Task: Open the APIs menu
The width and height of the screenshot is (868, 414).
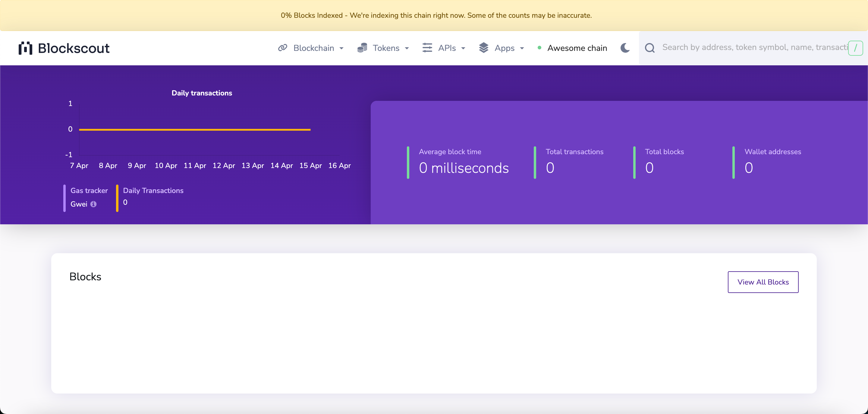Action: pyautogui.click(x=446, y=48)
